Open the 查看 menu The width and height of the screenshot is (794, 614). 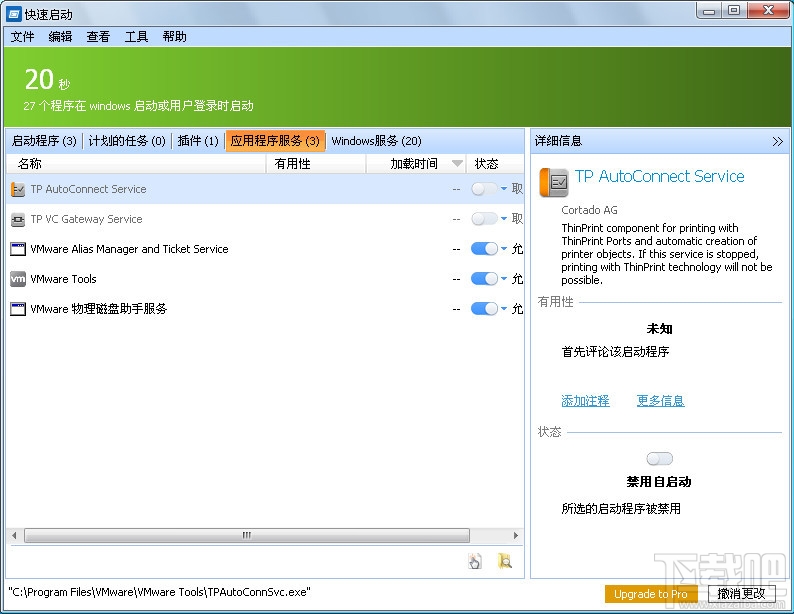[98, 36]
